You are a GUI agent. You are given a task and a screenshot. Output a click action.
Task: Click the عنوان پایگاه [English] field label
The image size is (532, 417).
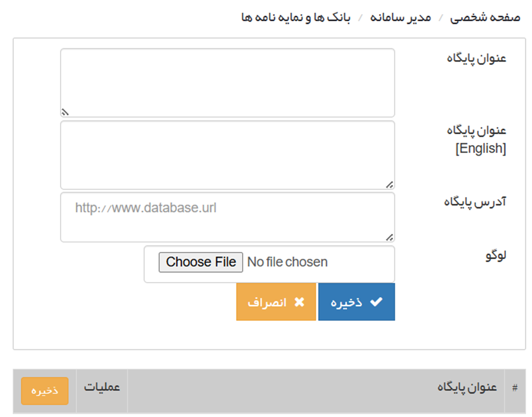click(x=476, y=139)
